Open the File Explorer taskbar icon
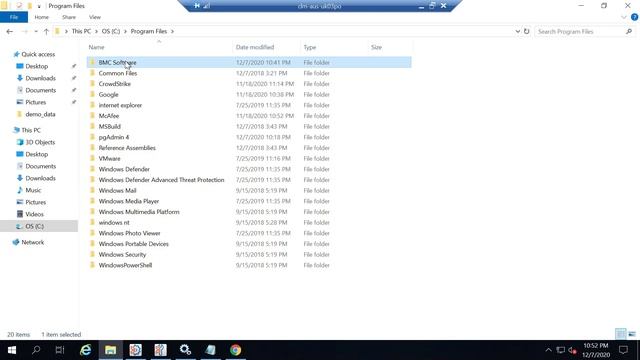The width and height of the screenshot is (640, 360). [110, 350]
